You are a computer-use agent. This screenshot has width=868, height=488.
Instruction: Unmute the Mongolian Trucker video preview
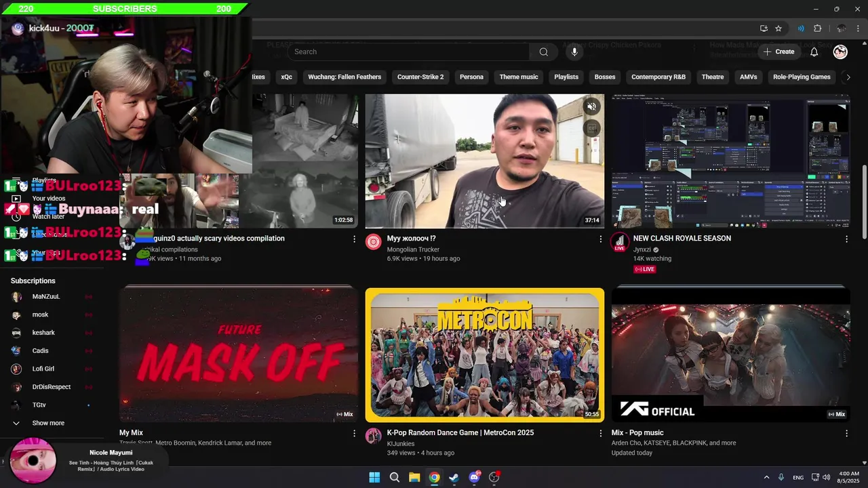point(591,106)
